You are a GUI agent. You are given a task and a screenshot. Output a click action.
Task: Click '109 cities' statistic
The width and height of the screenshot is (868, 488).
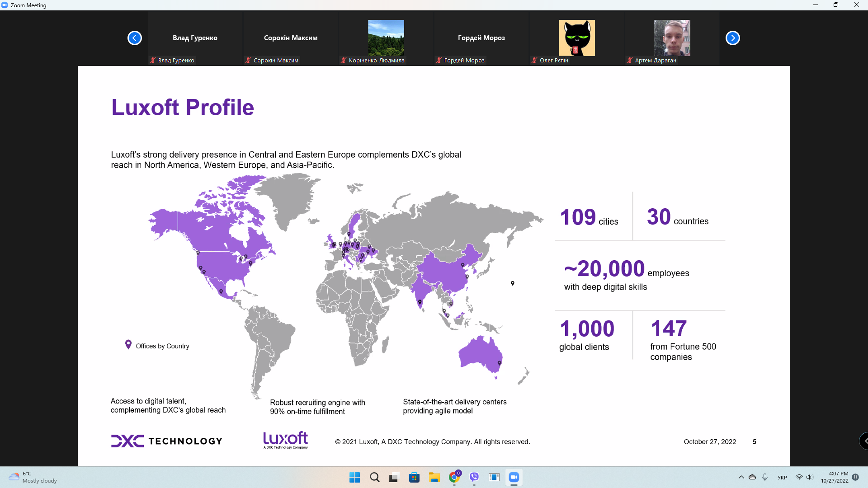click(x=589, y=217)
